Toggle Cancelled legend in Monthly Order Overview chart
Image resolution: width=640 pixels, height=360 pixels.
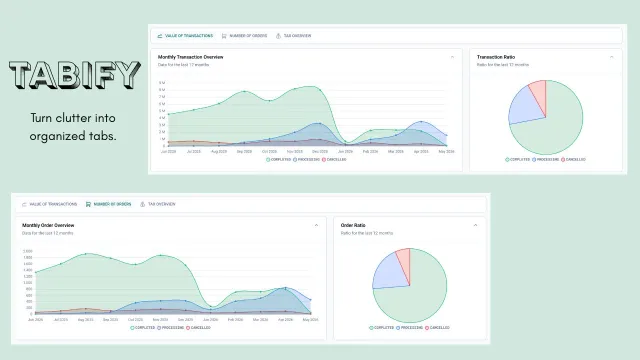(x=198, y=328)
